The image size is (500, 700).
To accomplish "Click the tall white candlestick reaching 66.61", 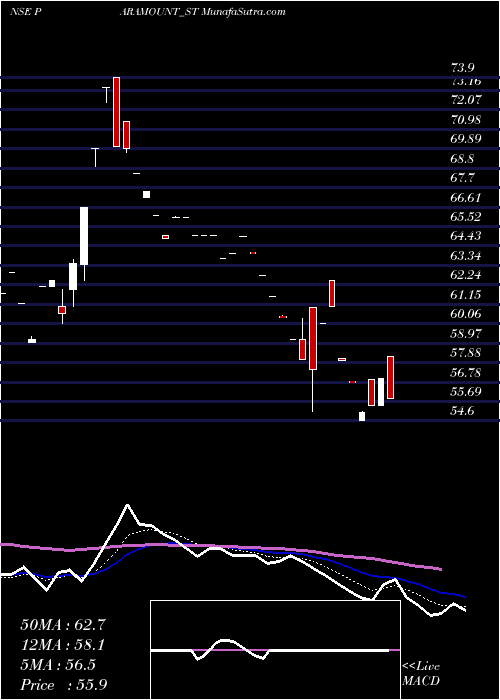I will (x=84, y=236).
